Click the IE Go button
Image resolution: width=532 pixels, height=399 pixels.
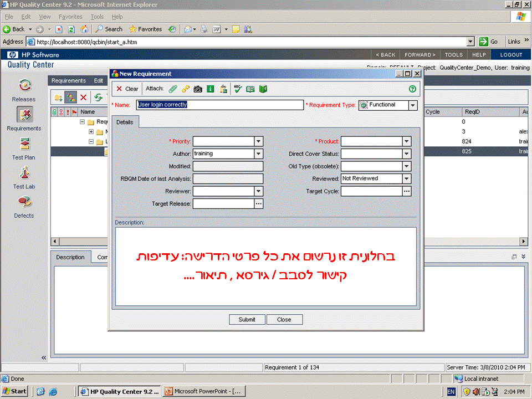coord(488,42)
